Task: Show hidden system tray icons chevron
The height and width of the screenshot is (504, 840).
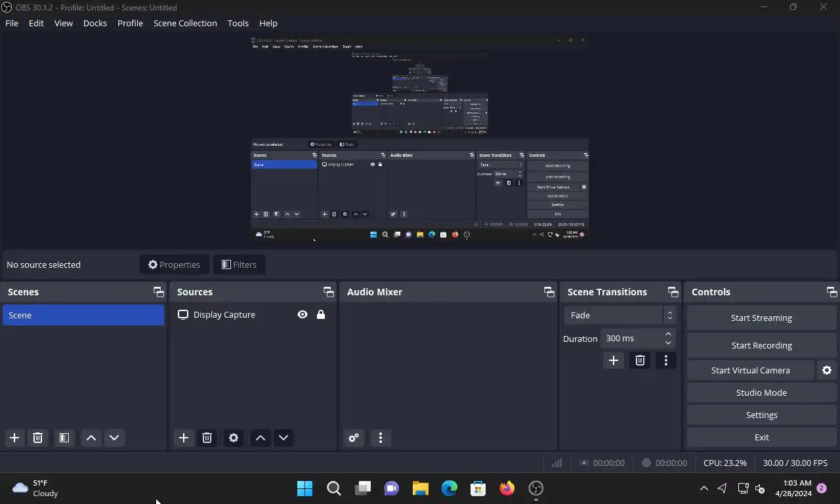Action: pyautogui.click(x=703, y=488)
